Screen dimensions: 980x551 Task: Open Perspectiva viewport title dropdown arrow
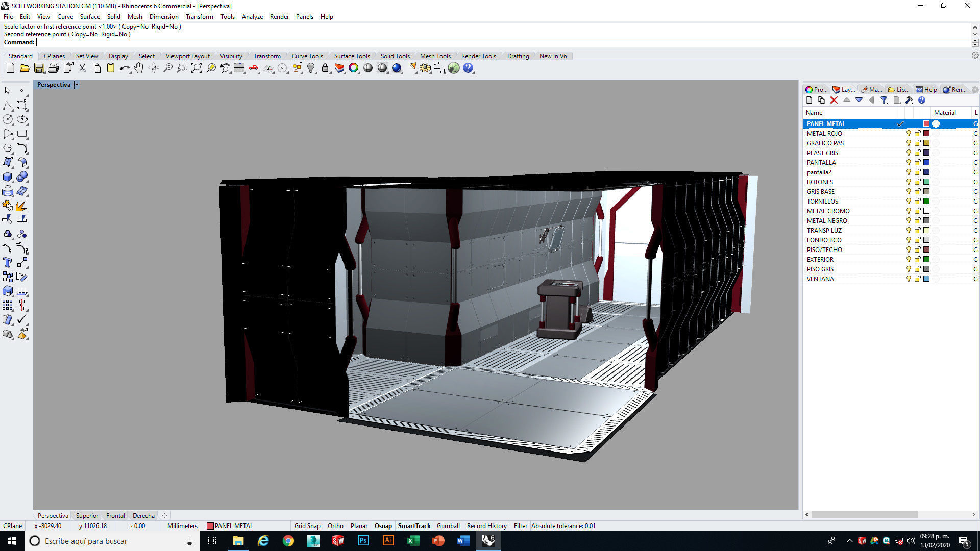pos(77,85)
